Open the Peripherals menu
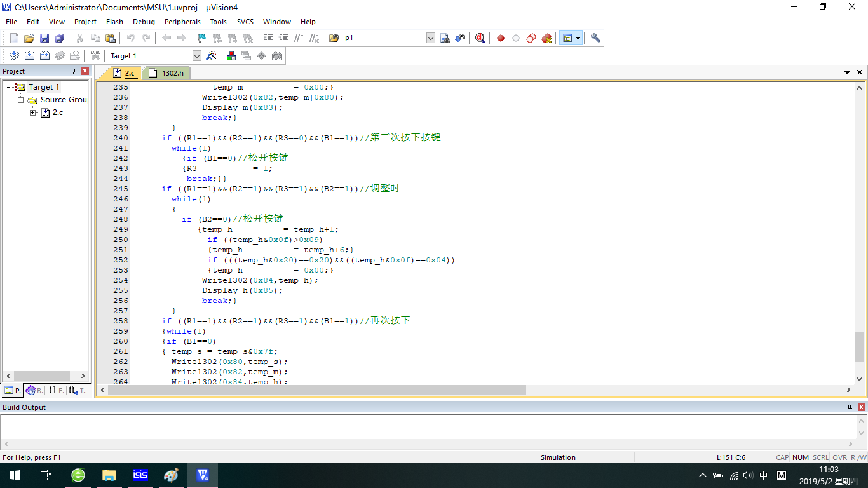The height and width of the screenshot is (488, 868). click(x=182, y=22)
